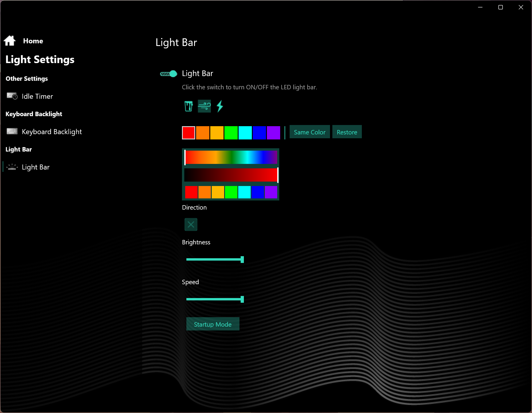Select the static cup lighting effect icon
Image resolution: width=532 pixels, height=413 pixels.
coord(189,106)
